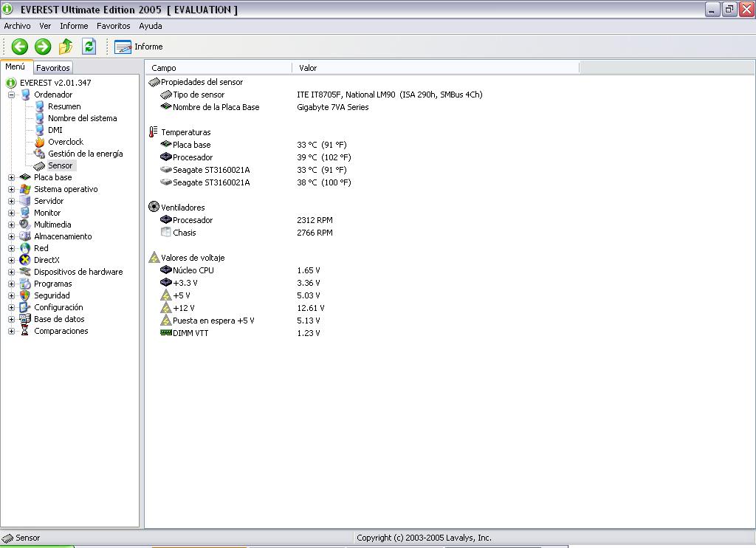The image size is (756, 548).
Task: Select Gestión de la energía item
Action: tap(85, 154)
